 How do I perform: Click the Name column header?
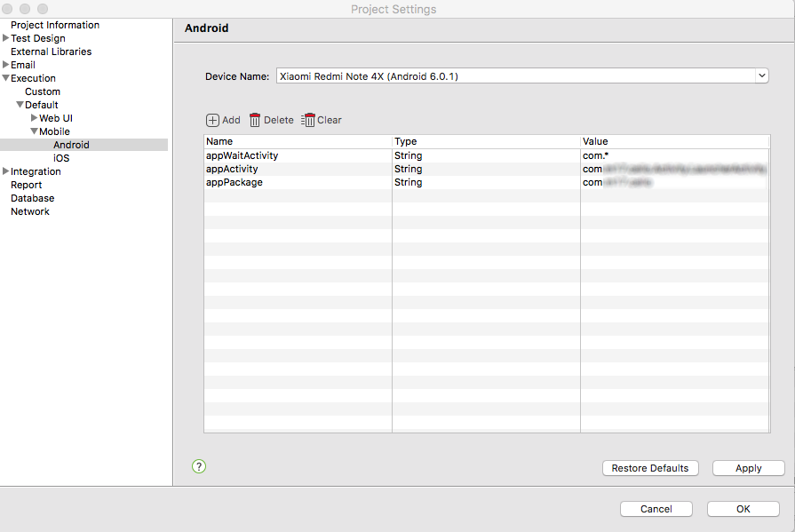[298, 141]
